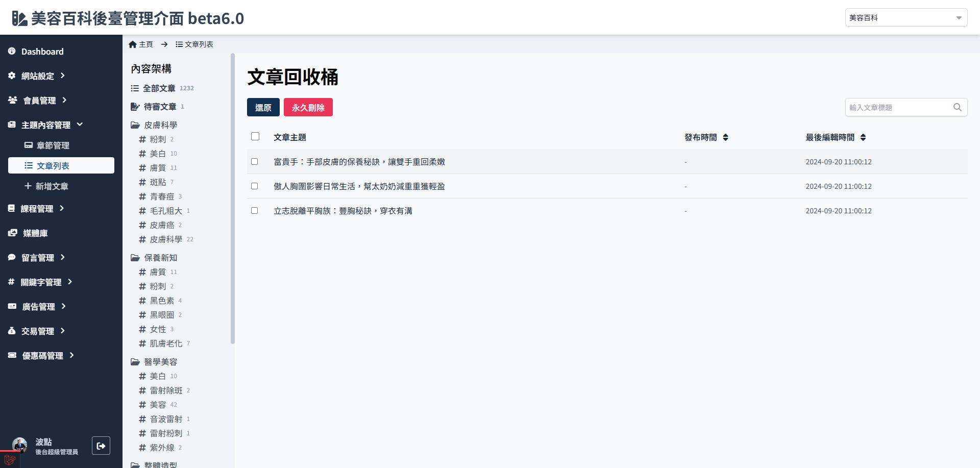Screen dimensions: 980x468
Task: Click the Laravel debug icon at bottom-left corner
Action: pyautogui.click(x=10, y=459)
